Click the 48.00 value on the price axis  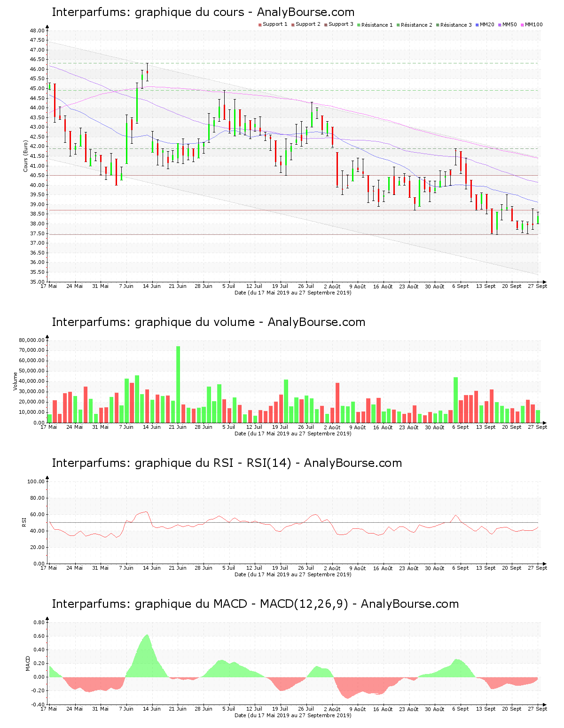(x=38, y=31)
